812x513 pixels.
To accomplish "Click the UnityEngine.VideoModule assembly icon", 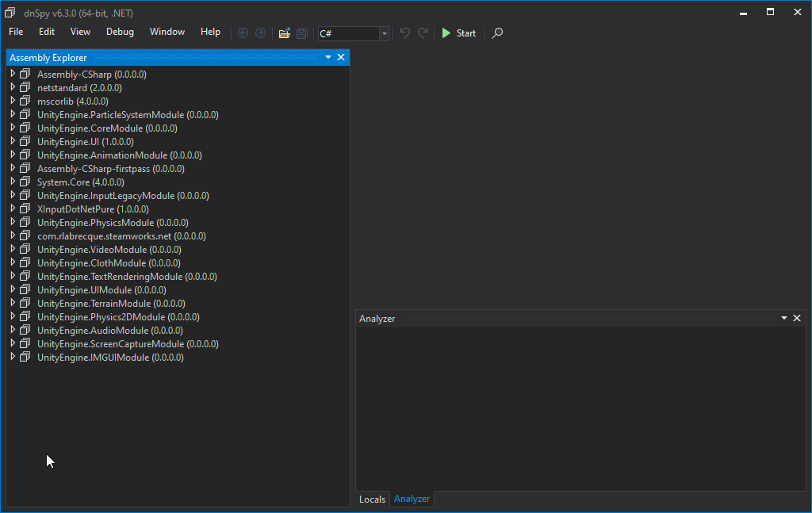I will (25, 249).
